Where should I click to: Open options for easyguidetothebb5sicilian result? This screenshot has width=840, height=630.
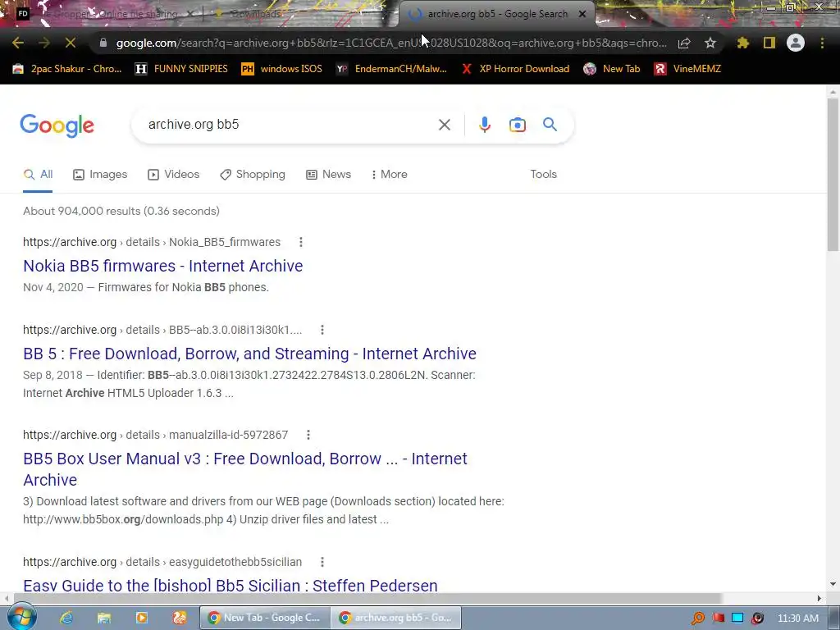click(322, 562)
